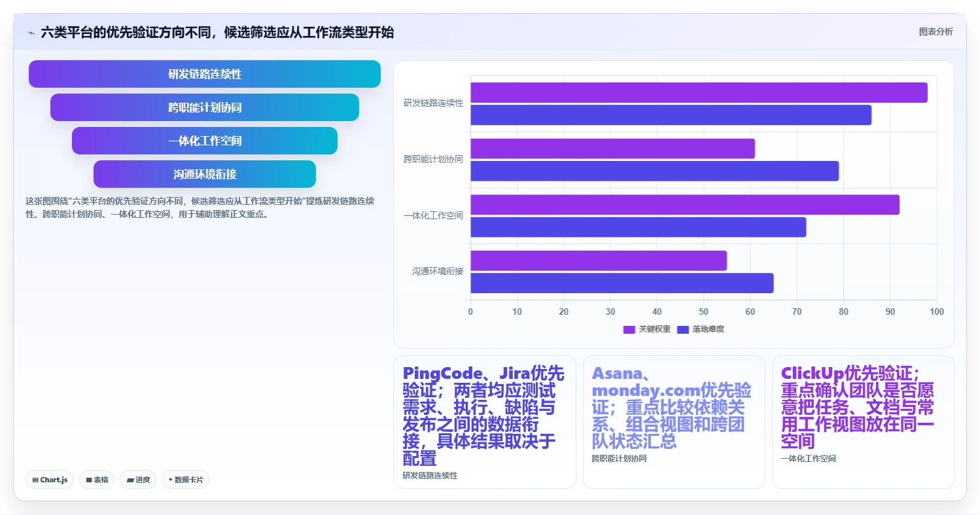980x515 pixels.
Task: Click the 表格 tag chip
Action: tap(97, 480)
